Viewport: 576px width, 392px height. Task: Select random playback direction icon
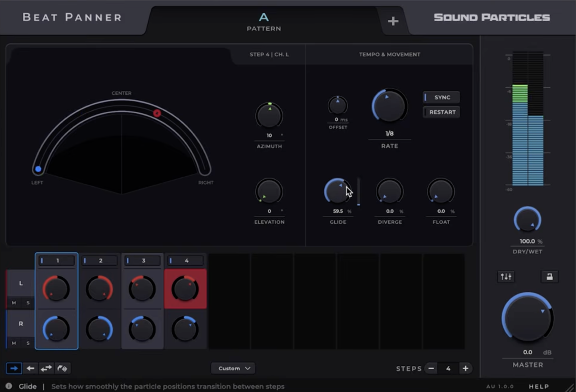pos(63,368)
